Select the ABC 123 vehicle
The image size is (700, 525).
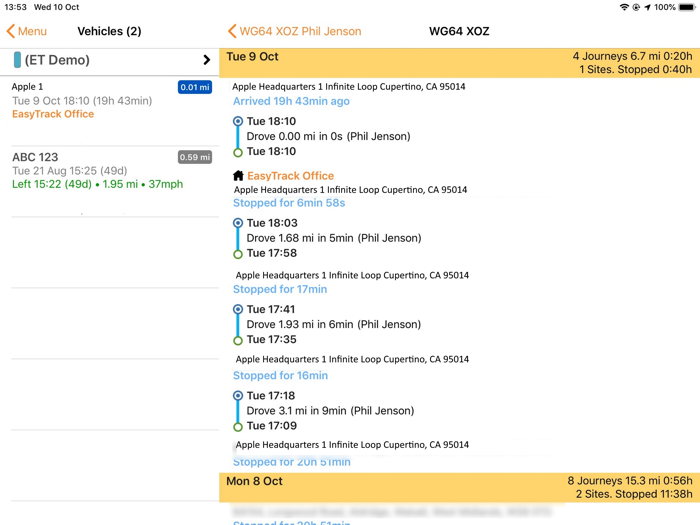click(x=111, y=181)
